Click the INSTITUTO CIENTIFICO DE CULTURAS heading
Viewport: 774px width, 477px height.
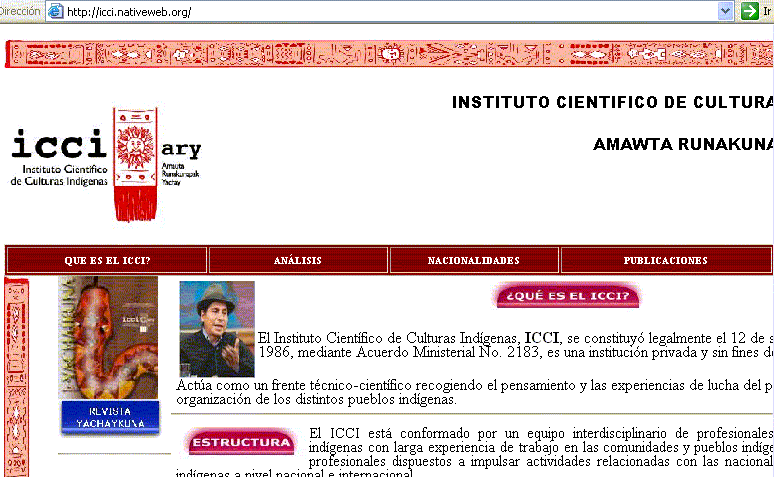pyautogui.click(x=613, y=102)
